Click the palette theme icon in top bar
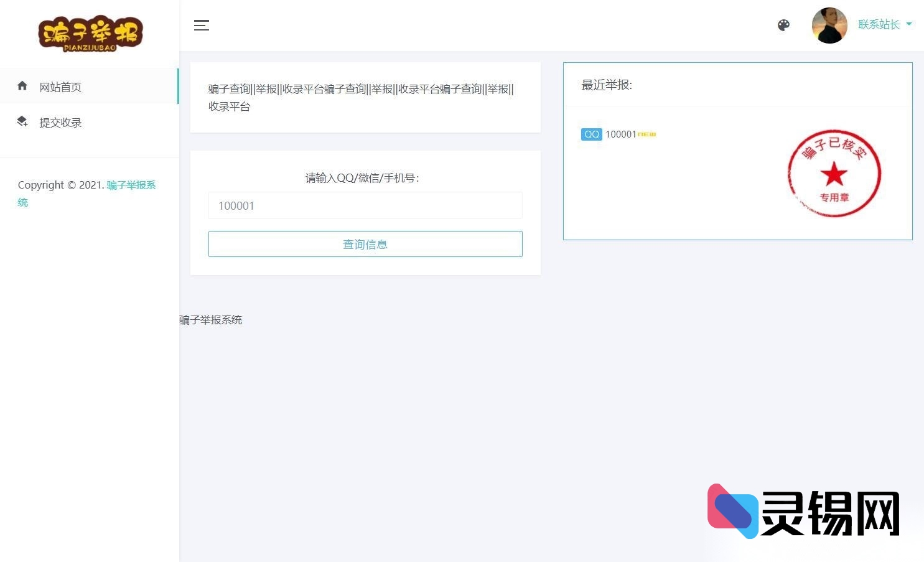 click(783, 26)
